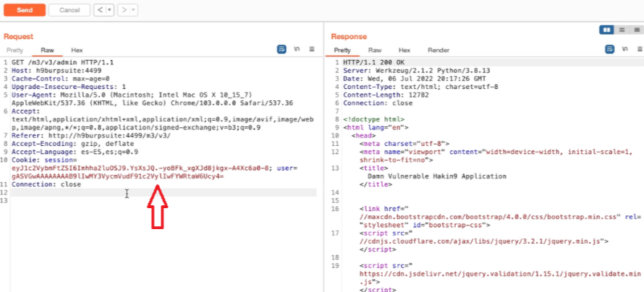Toggle the Request message wrap icon
Viewport: 644px width, 292px height.
click(x=281, y=49)
